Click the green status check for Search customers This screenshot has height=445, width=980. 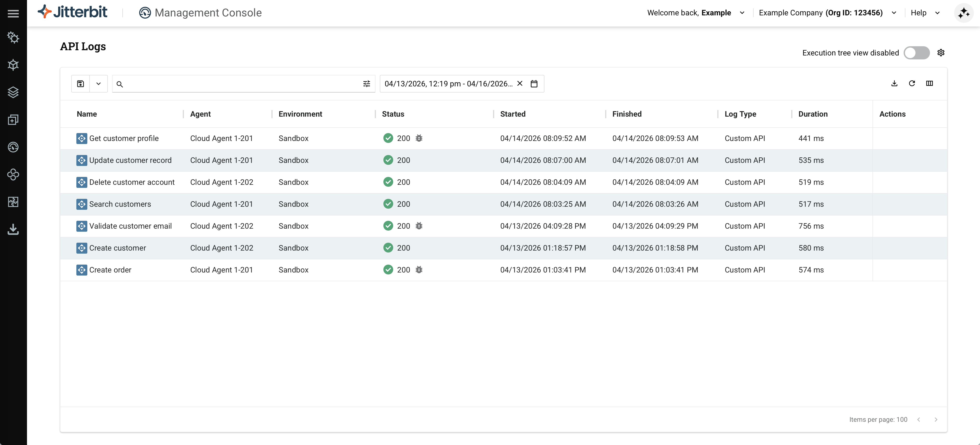point(388,204)
